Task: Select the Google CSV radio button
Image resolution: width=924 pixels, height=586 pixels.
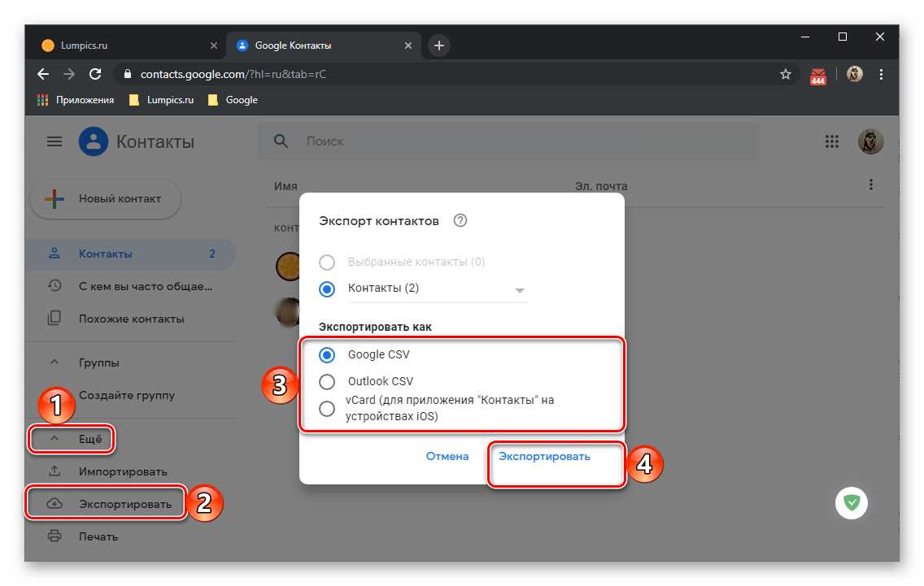Action: [x=326, y=354]
